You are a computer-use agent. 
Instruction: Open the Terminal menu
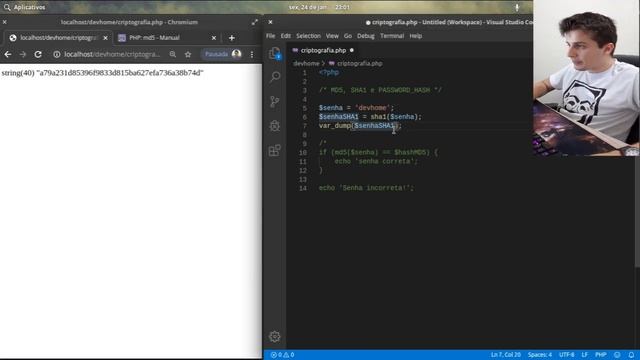(392, 36)
